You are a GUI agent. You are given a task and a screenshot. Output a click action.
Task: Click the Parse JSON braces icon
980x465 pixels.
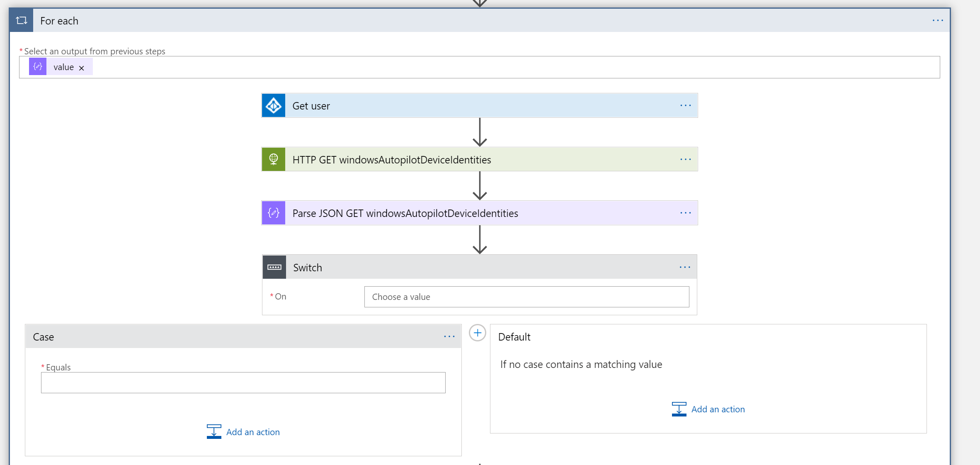pos(273,213)
